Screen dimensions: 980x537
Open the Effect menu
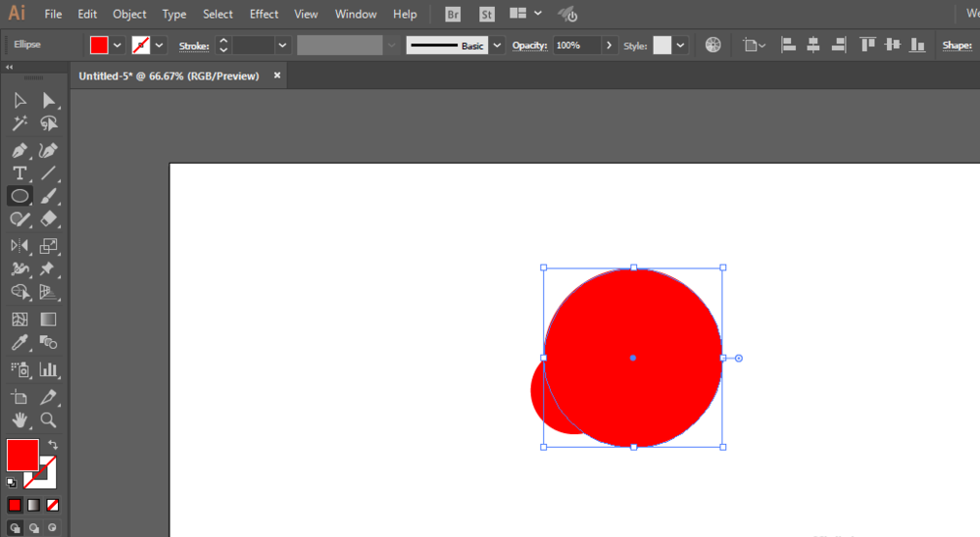point(264,14)
